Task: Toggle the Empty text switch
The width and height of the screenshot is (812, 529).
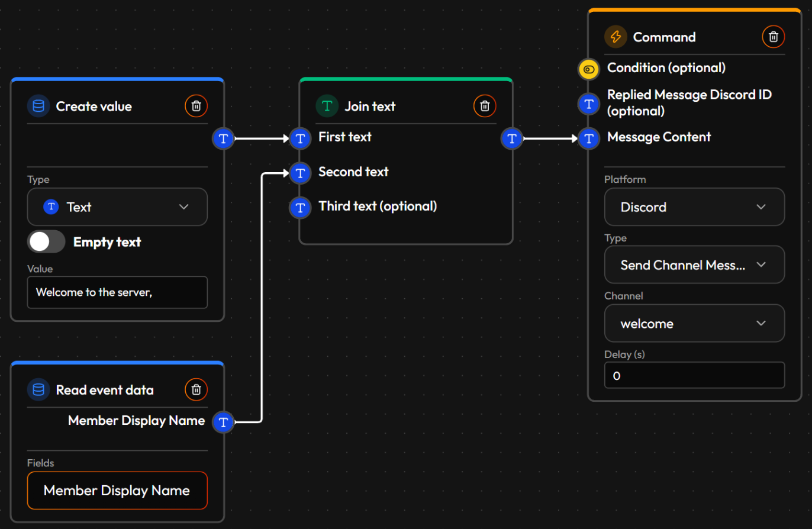Action: (x=46, y=241)
